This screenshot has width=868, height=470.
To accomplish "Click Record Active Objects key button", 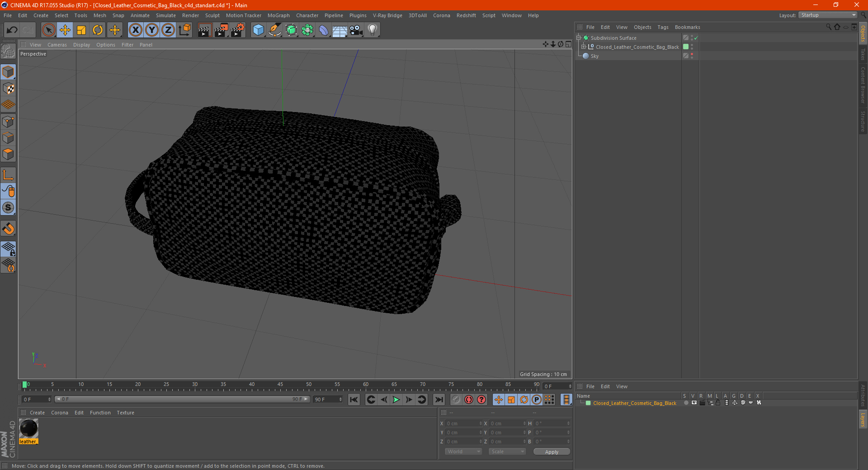I will tap(456, 399).
